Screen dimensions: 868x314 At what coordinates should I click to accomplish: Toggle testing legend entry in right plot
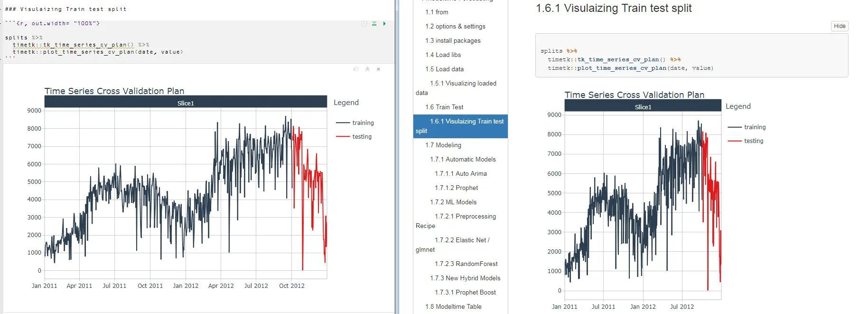point(746,141)
